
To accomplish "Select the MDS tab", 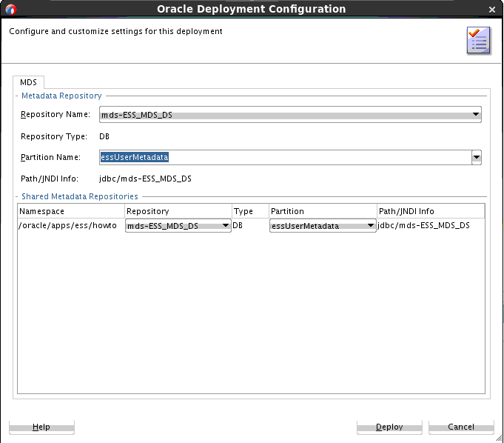I will tap(28, 82).
